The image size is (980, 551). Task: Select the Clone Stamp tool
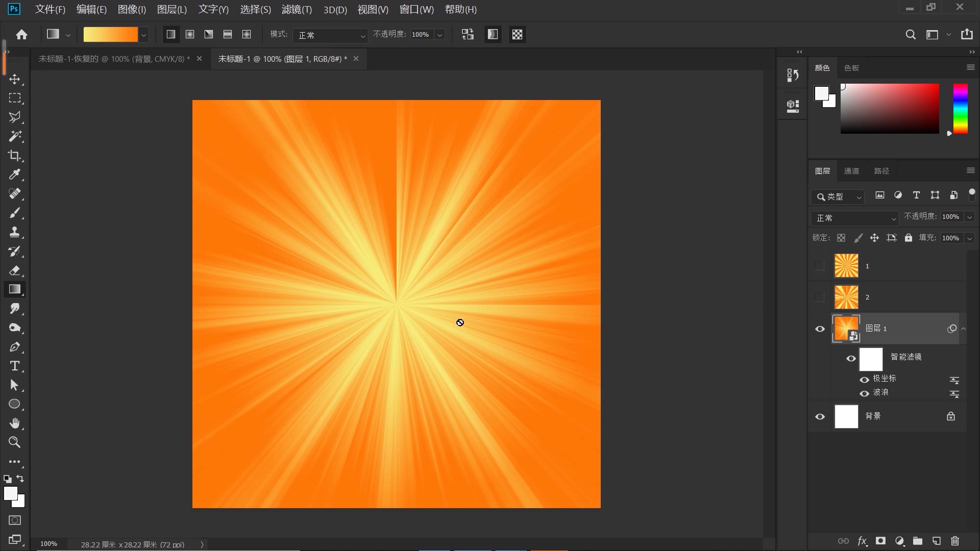click(15, 232)
